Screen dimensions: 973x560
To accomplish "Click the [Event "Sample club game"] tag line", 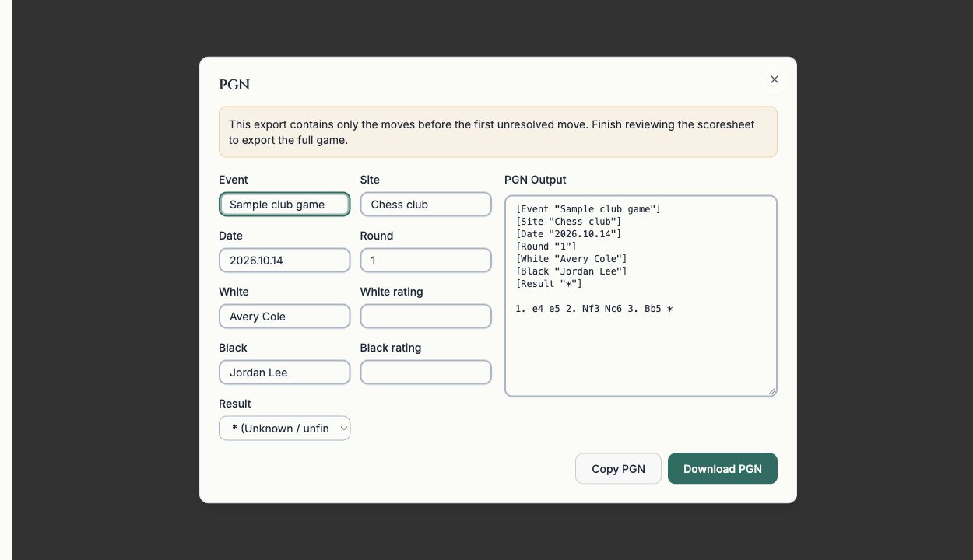I will [x=588, y=209].
